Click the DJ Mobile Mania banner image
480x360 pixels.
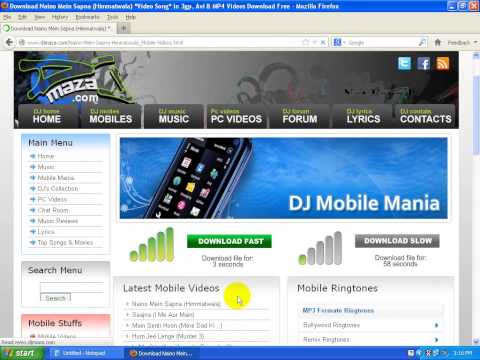[283, 178]
